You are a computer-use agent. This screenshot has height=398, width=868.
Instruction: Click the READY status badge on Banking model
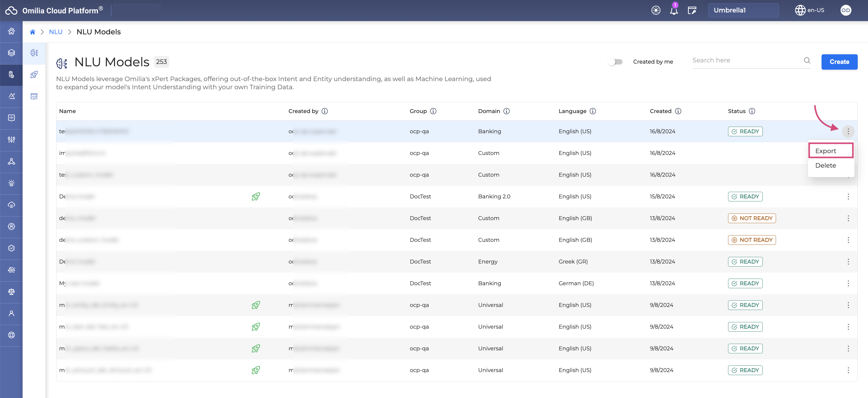pos(745,131)
